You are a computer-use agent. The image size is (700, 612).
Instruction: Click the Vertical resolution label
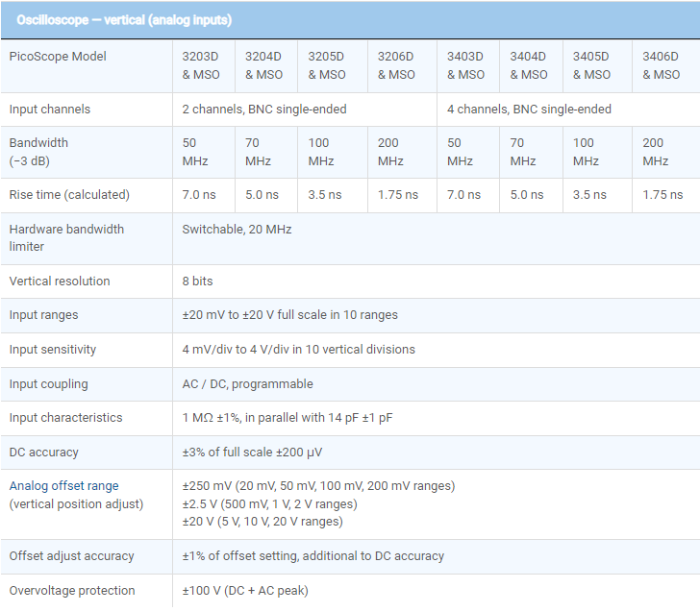[x=60, y=281]
